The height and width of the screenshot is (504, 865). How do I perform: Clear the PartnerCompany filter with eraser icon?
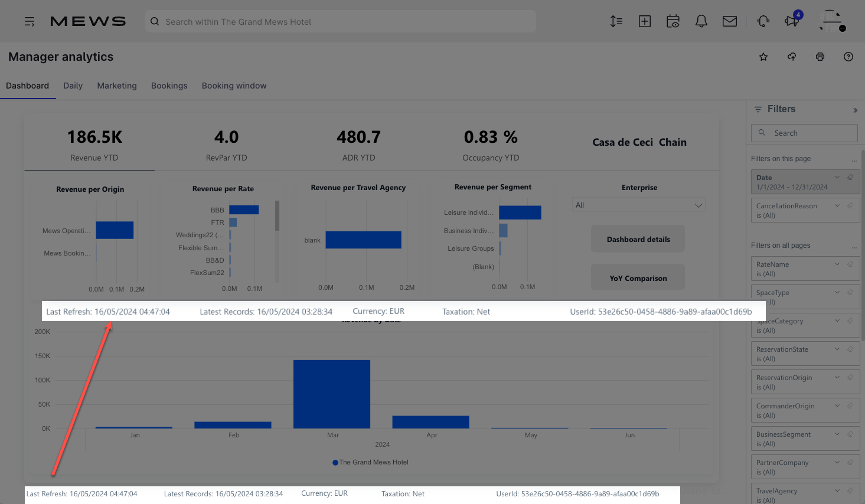tap(850, 462)
